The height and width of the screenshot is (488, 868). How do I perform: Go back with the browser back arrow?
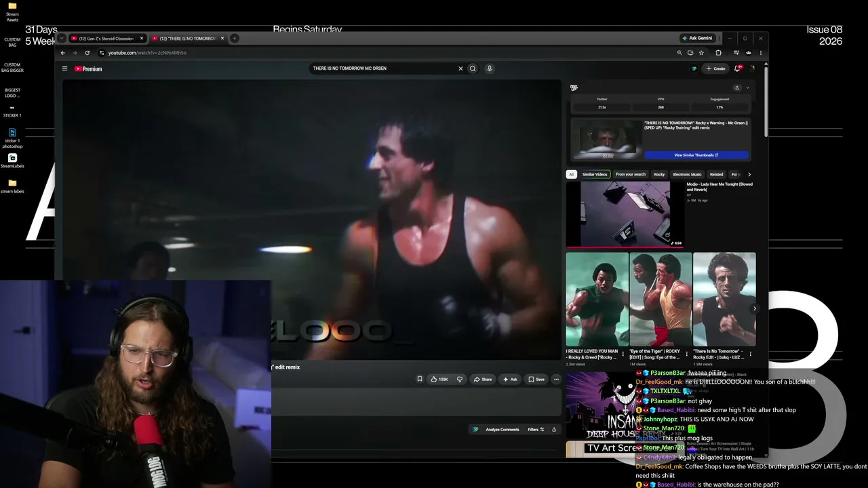[63, 53]
